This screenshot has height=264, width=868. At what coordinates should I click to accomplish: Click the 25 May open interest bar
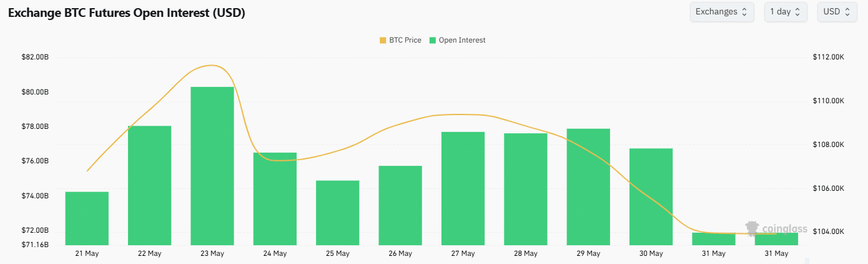click(x=338, y=212)
